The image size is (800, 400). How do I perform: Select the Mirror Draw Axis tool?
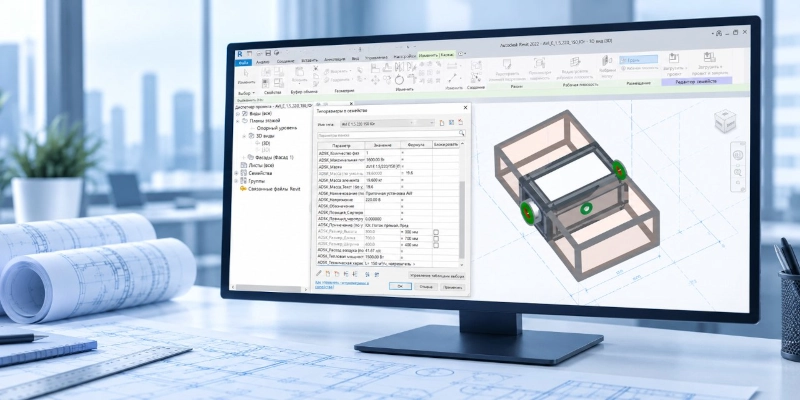click(411, 67)
